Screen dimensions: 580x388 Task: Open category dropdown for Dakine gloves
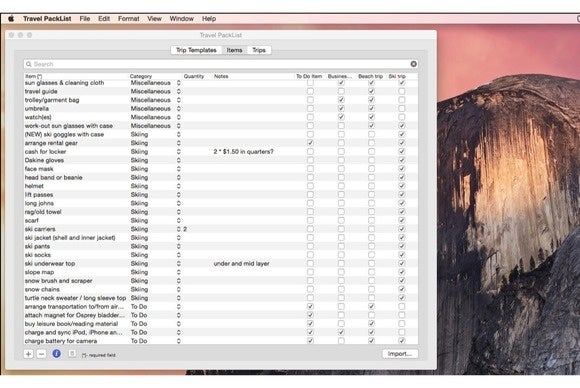[x=179, y=160]
